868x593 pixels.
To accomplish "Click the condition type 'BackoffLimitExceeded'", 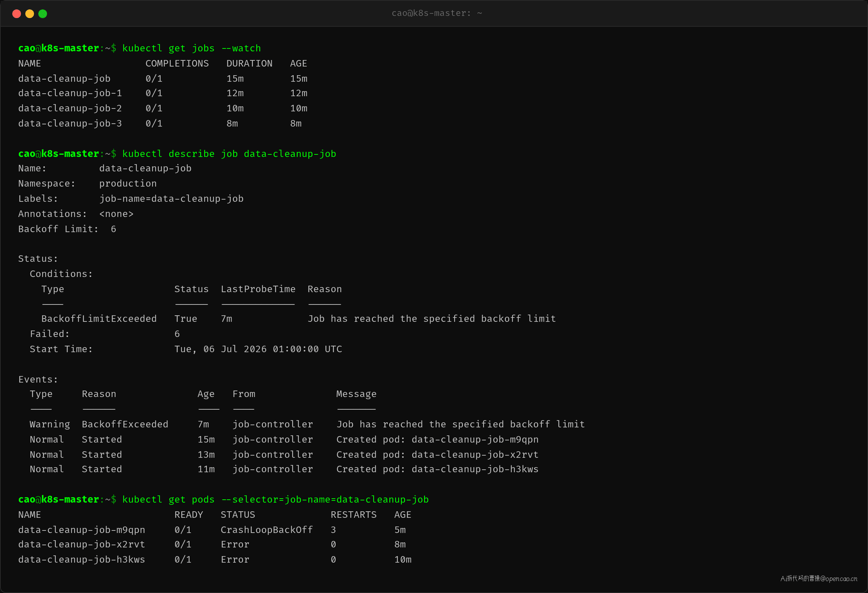I will coord(99,319).
